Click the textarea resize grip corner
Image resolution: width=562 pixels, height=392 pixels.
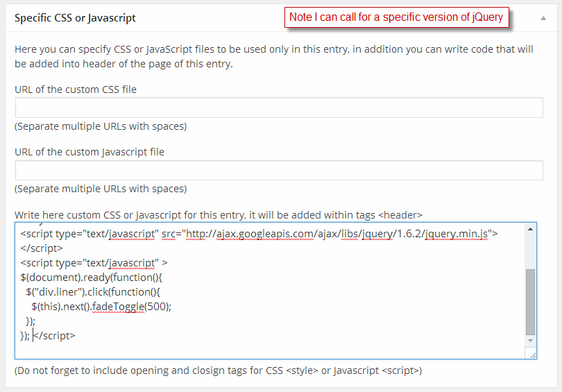click(533, 355)
